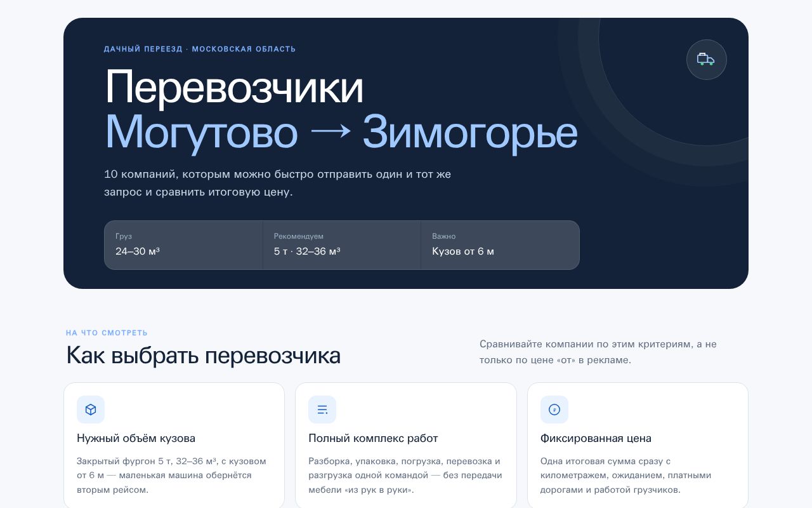
Task: Click the 'Закрытый фургон 5 т' card description
Action: point(171,475)
